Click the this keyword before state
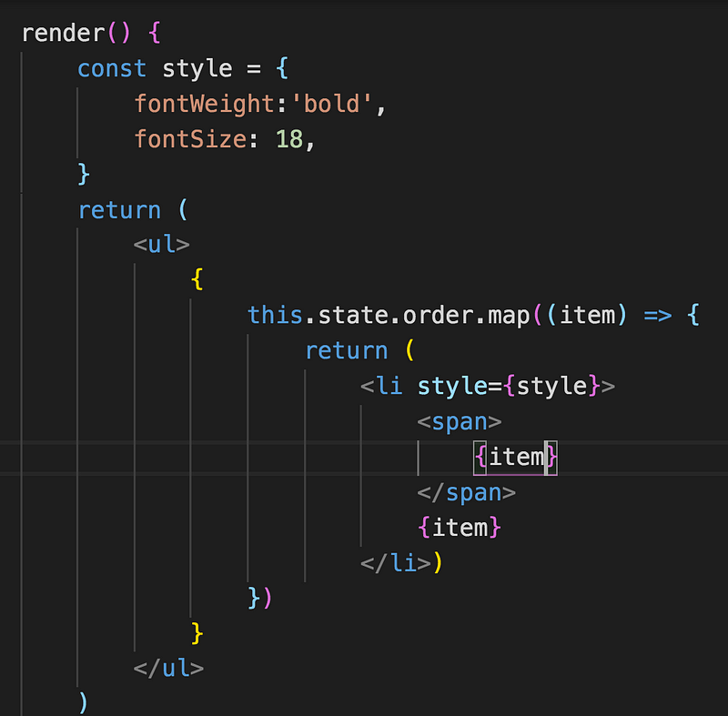The width and height of the screenshot is (728, 716). point(275,315)
